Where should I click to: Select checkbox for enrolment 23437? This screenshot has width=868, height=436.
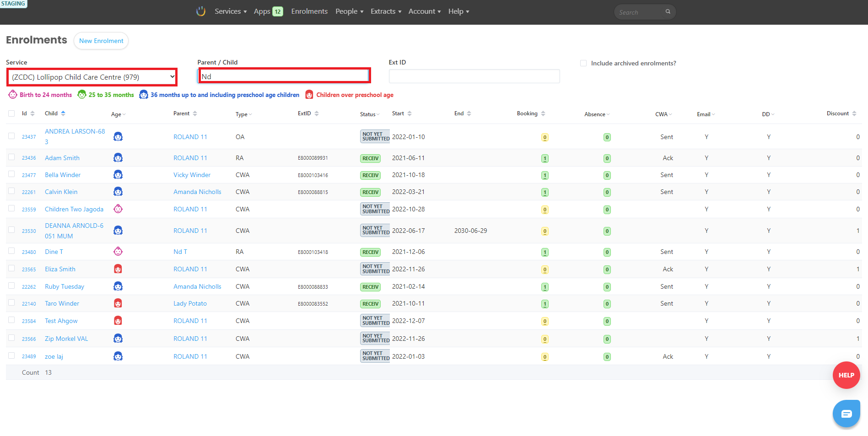pyautogui.click(x=11, y=136)
